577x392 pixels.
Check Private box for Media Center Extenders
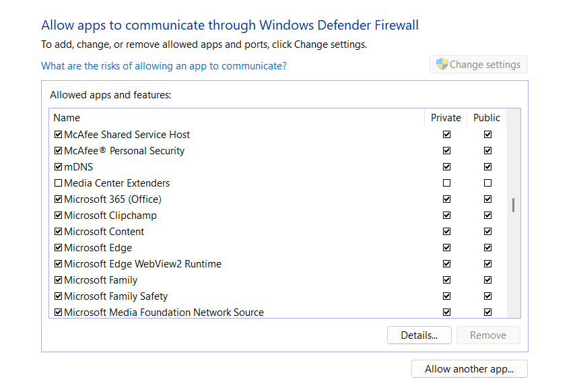click(x=447, y=183)
